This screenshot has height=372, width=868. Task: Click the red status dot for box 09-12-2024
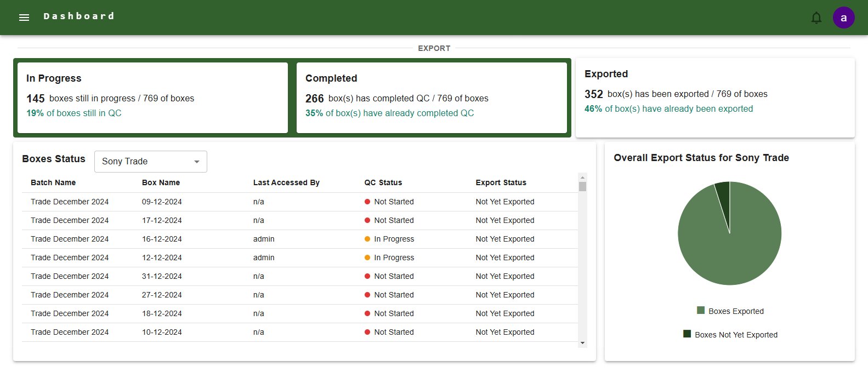coord(367,202)
